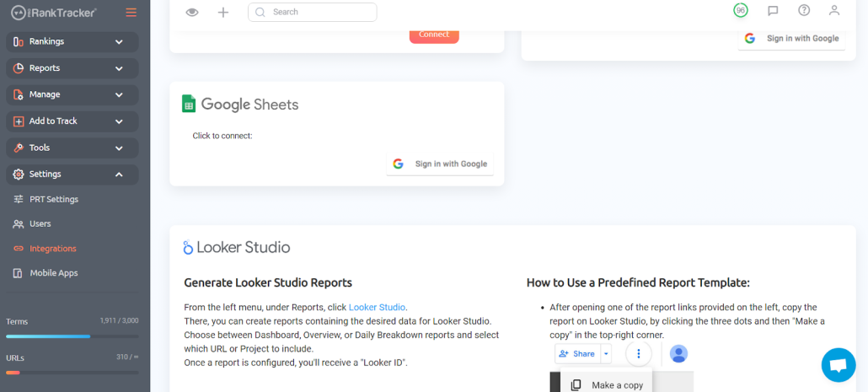Click top-right Sign in with Google button

point(791,39)
